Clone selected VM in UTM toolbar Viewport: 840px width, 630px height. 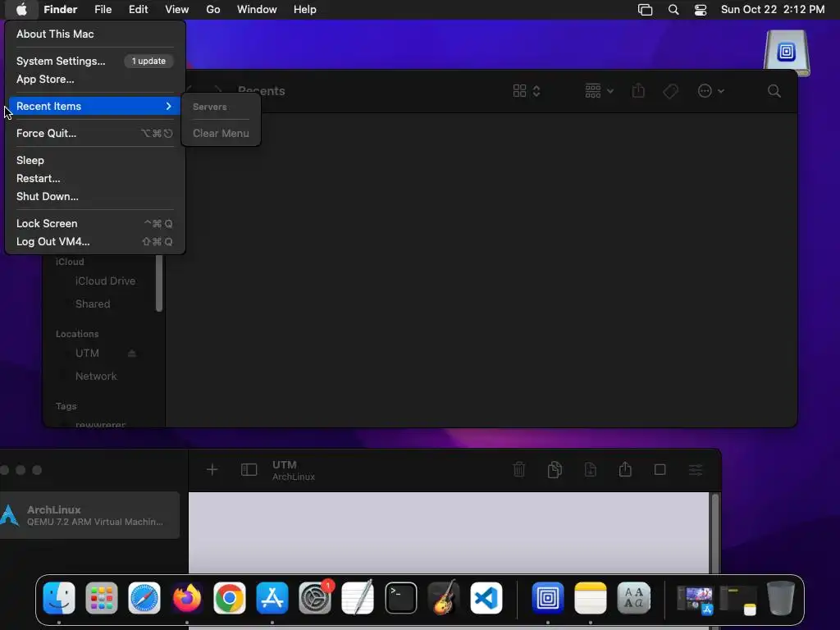[555, 470]
